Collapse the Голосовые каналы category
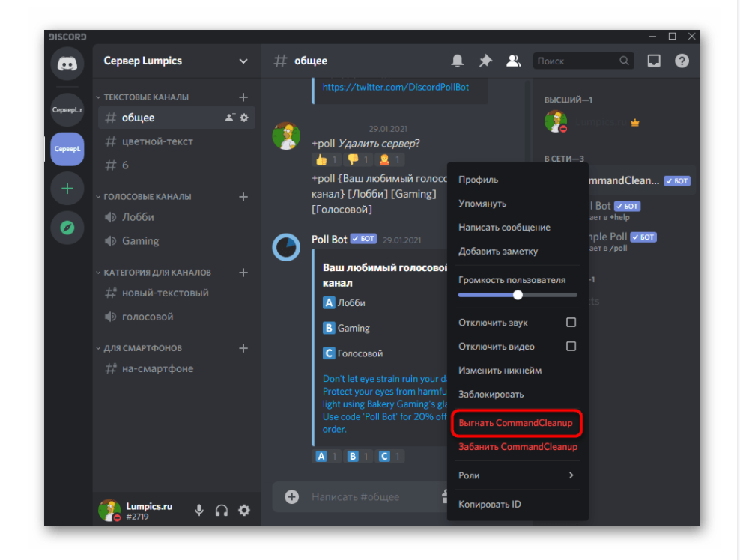Viewport: 740px width, 560px height. pos(147,196)
